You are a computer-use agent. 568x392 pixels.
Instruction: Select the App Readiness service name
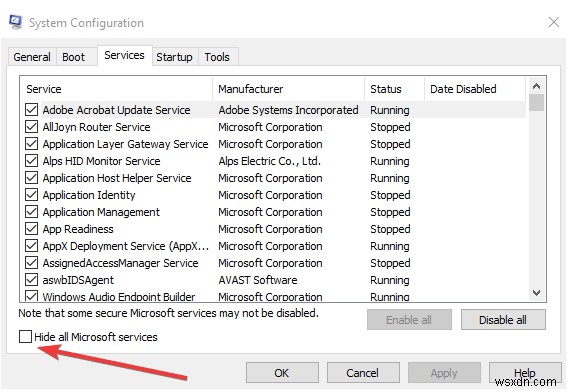[78, 229]
